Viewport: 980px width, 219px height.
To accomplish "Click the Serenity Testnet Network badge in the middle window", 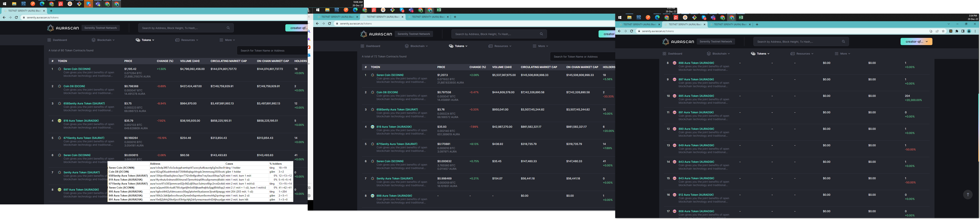I will point(413,34).
